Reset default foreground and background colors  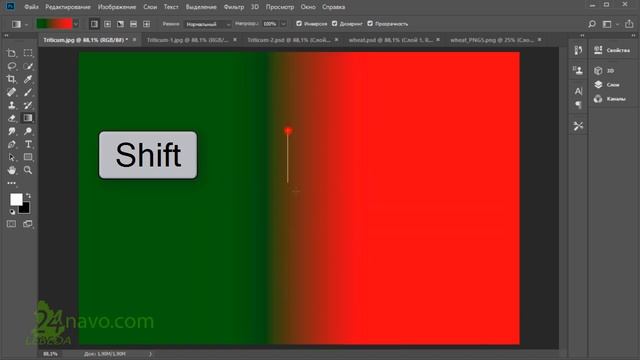[12, 212]
